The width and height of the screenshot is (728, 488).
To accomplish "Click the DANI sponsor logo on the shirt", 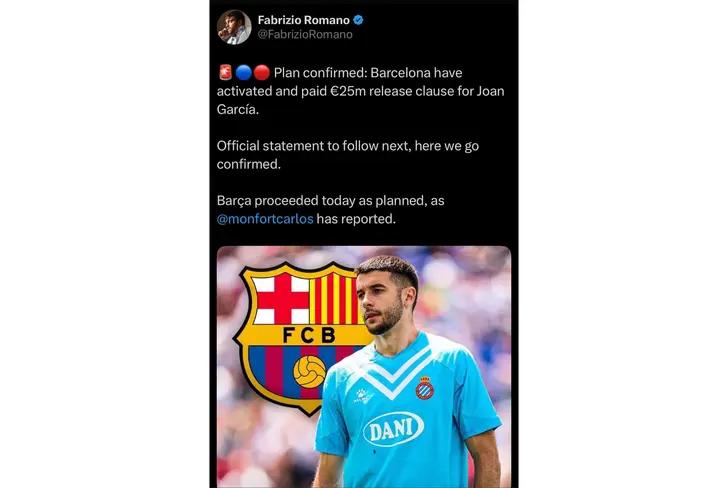I will [394, 429].
